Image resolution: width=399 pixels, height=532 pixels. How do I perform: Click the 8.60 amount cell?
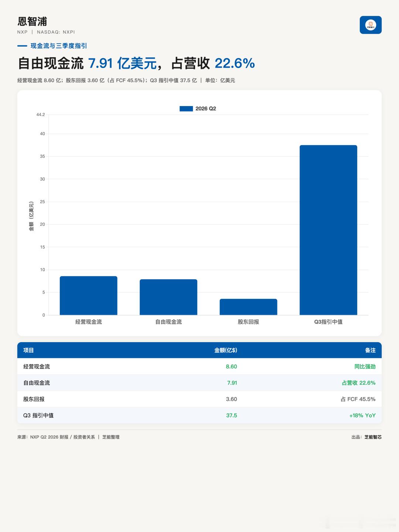(x=232, y=366)
